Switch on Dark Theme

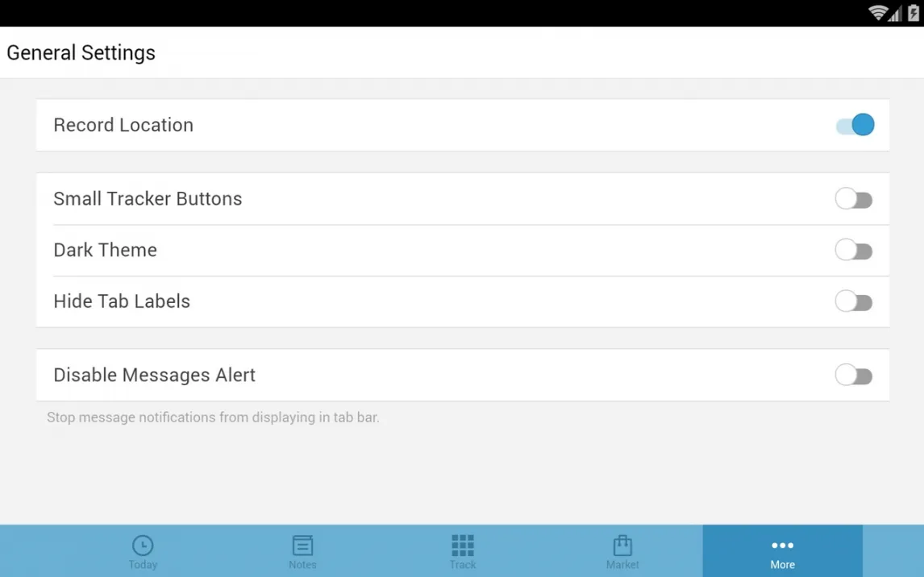854,251
